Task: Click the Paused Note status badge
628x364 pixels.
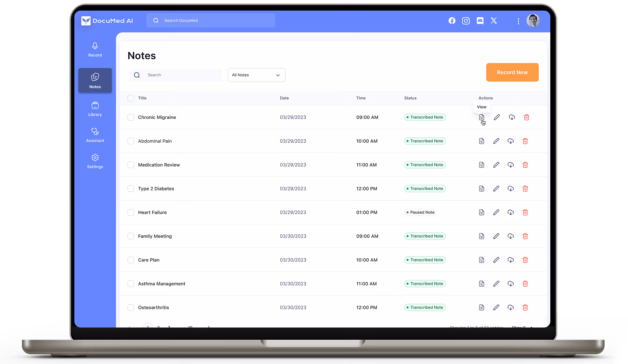Action: tap(421, 212)
